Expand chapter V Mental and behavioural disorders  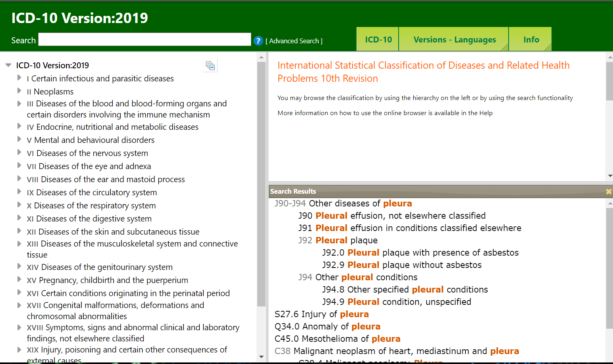click(19, 139)
